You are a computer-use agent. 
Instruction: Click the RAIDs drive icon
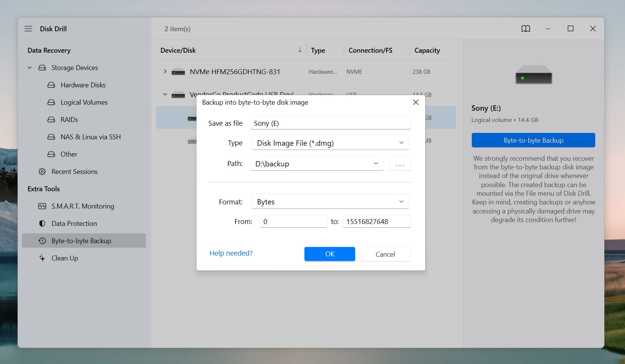coord(51,120)
